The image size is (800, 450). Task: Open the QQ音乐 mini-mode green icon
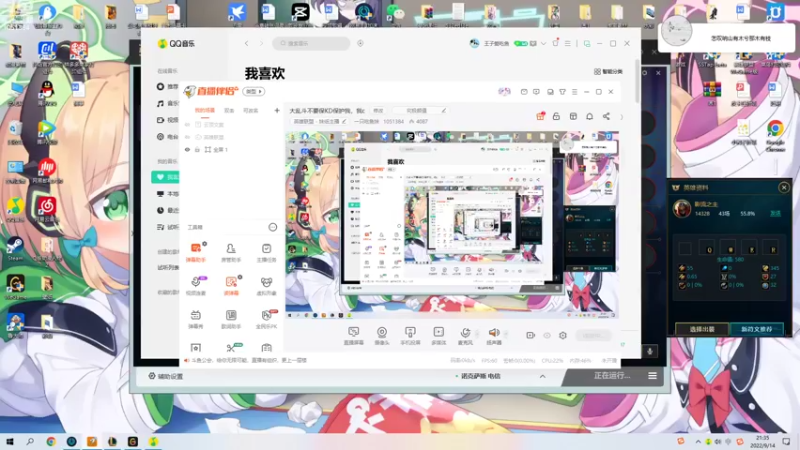[587, 44]
